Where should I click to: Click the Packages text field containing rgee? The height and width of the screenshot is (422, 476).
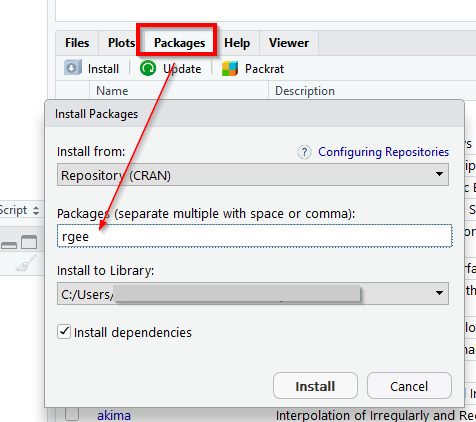255,236
